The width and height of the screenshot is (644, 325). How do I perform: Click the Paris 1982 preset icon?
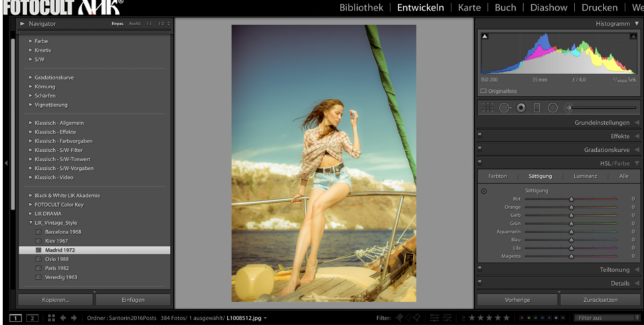39,269
